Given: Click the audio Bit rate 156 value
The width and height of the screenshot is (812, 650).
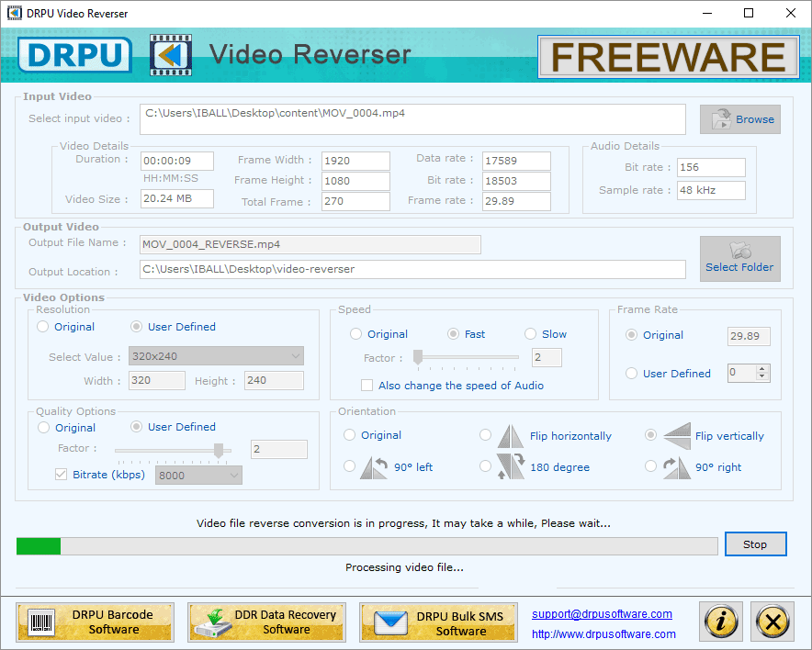Looking at the screenshot, I should tap(711, 167).
